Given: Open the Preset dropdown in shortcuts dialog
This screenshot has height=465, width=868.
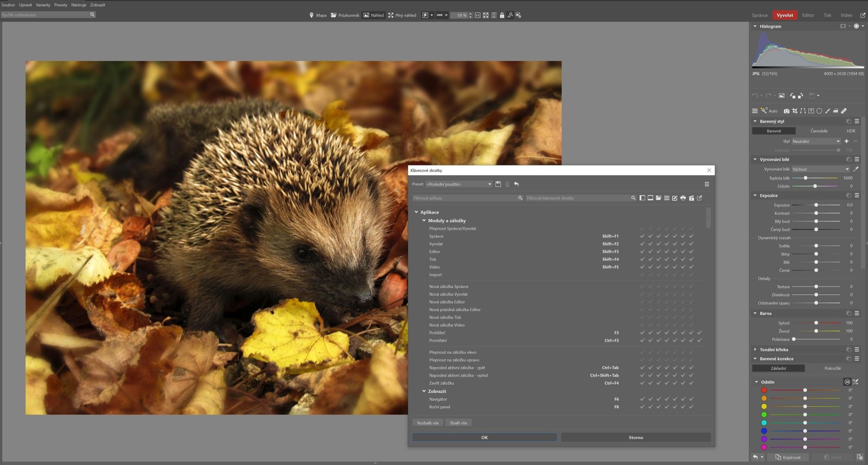Looking at the screenshot, I should click(458, 184).
